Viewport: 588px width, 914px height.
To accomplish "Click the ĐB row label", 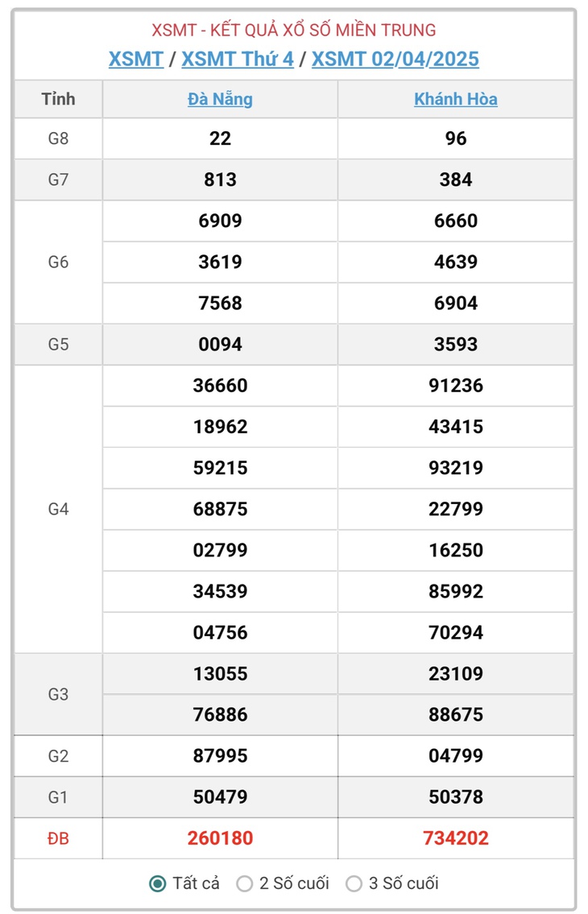I will click(x=58, y=838).
